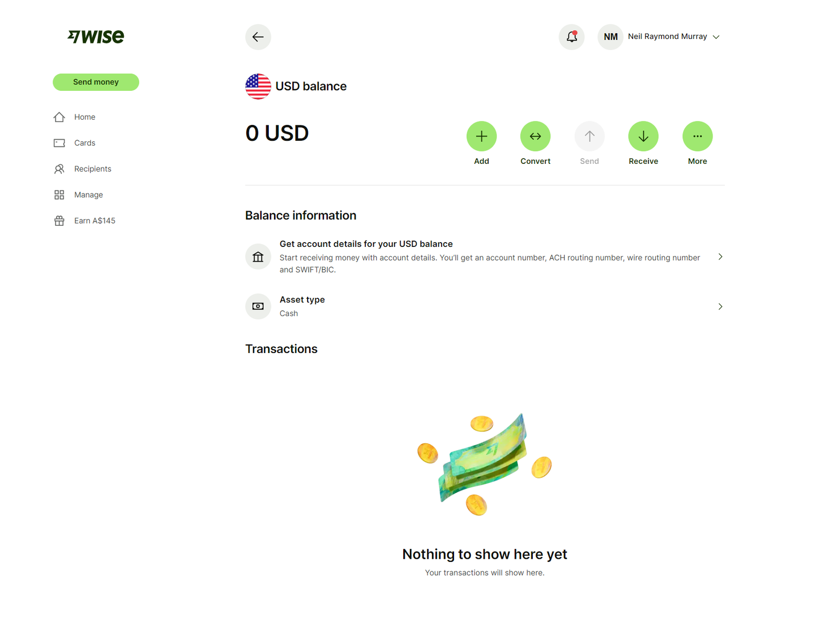Expand the Neil Raymond Murray account dropdown
The width and height of the screenshot is (840, 635).
(x=716, y=37)
